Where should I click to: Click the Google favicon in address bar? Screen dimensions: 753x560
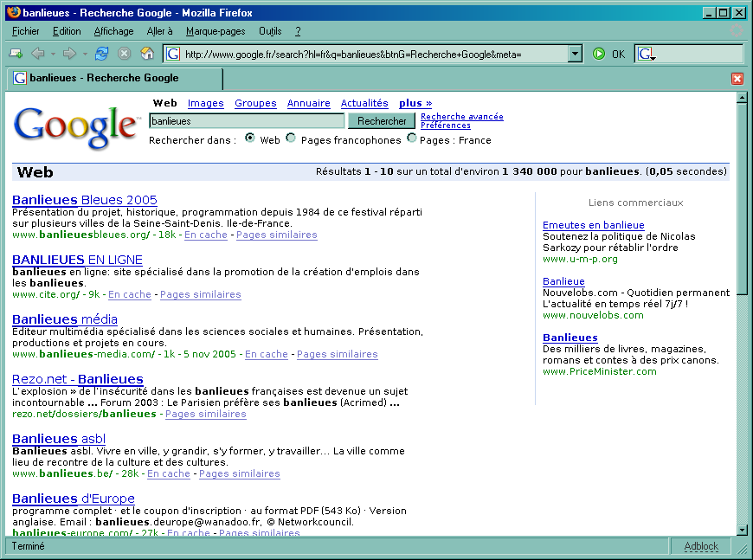tap(173, 54)
